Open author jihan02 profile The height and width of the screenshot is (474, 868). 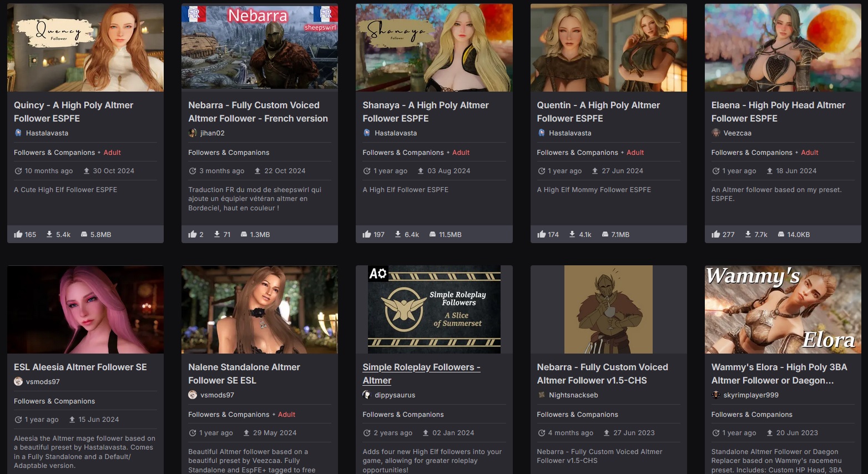click(x=213, y=133)
